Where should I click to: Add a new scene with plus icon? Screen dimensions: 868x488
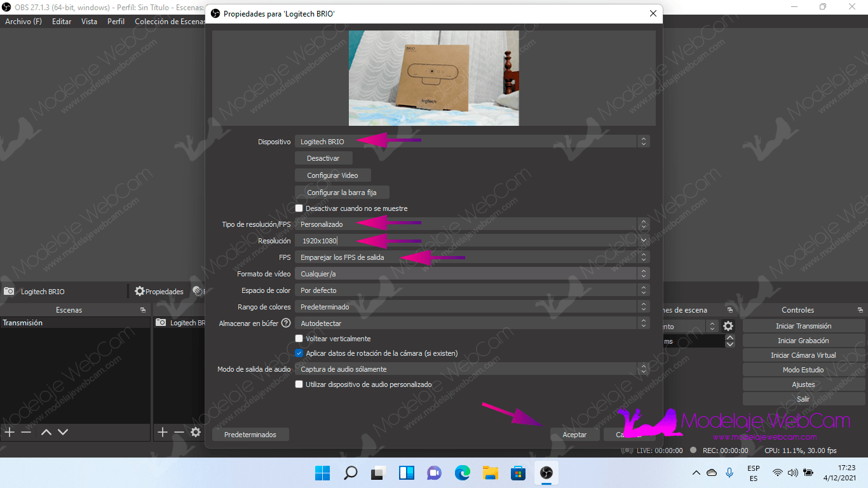click(x=10, y=432)
